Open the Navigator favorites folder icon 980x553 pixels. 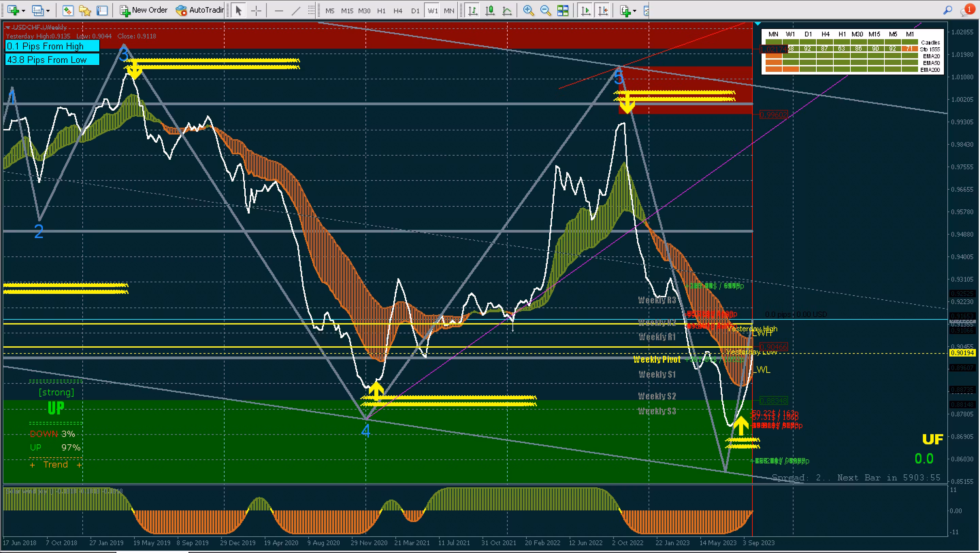(x=85, y=10)
